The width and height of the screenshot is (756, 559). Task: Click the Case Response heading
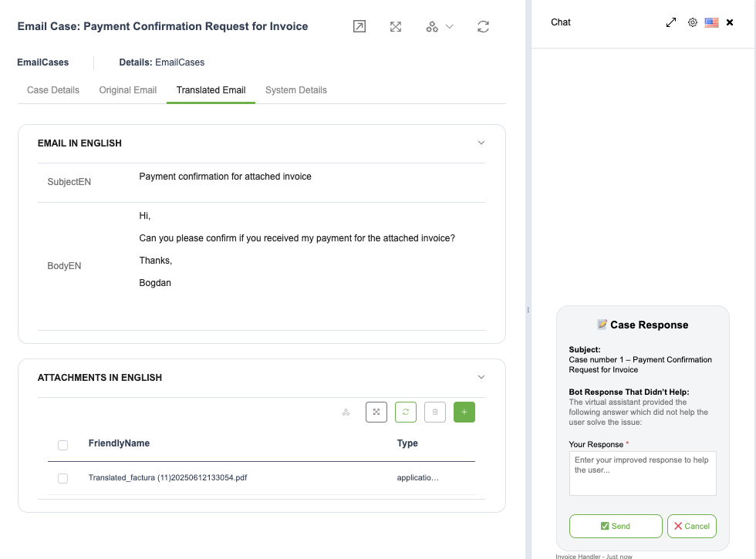[x=643, y=325]
